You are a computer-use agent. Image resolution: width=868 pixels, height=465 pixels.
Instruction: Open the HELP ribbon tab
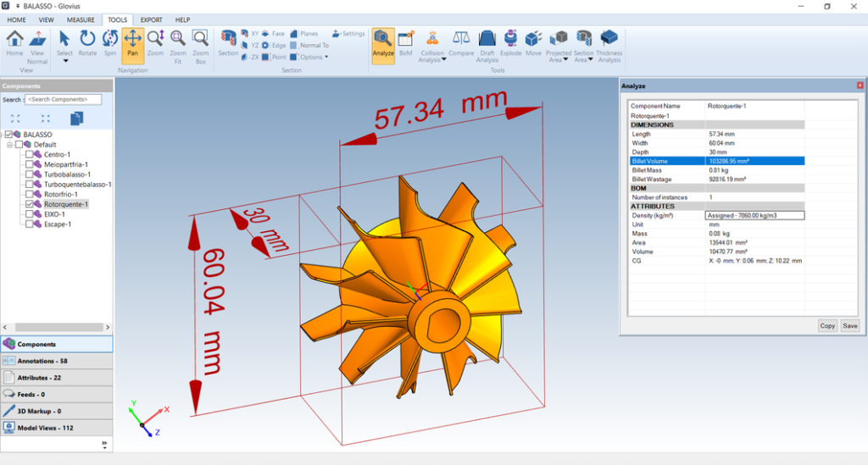point(183,19)
